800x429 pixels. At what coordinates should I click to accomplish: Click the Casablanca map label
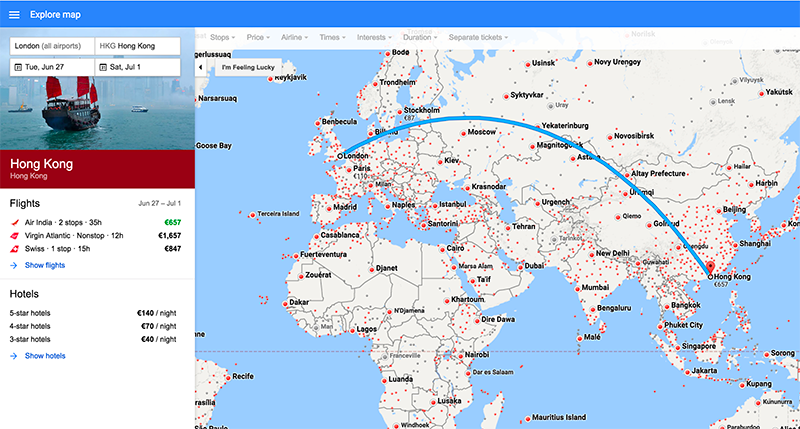340,235
